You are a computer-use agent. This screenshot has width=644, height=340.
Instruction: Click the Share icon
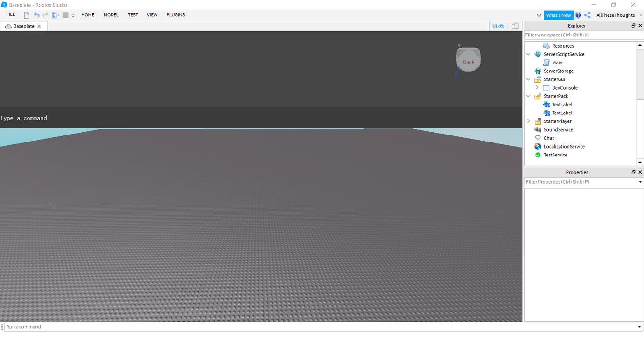click(x=587, y=15)
